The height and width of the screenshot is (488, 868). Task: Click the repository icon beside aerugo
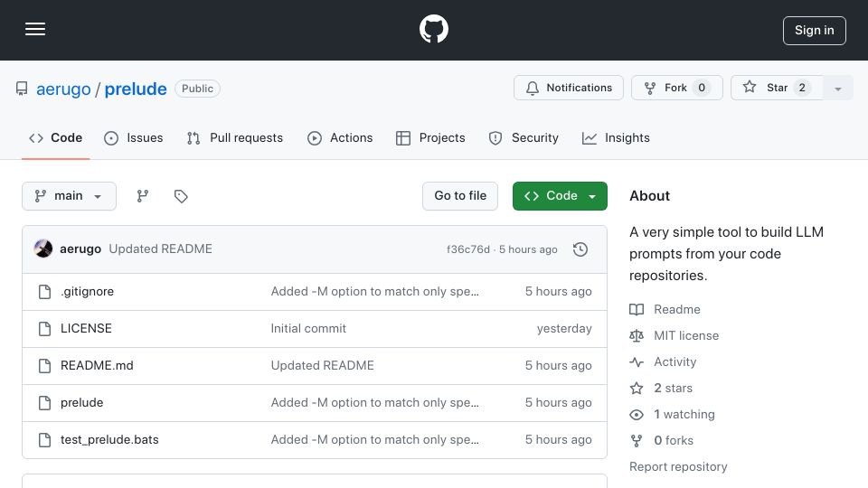pos(22,89)
